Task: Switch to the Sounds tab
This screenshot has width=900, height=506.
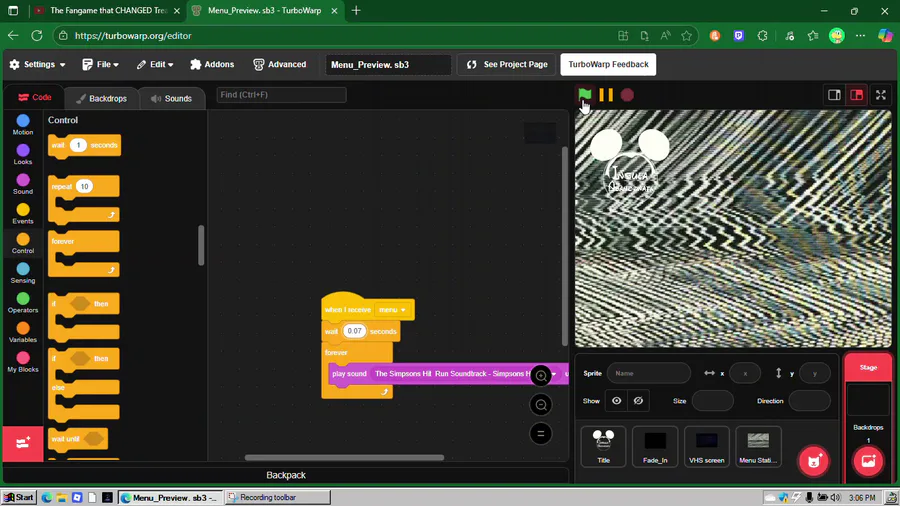Action: (172, 98)
